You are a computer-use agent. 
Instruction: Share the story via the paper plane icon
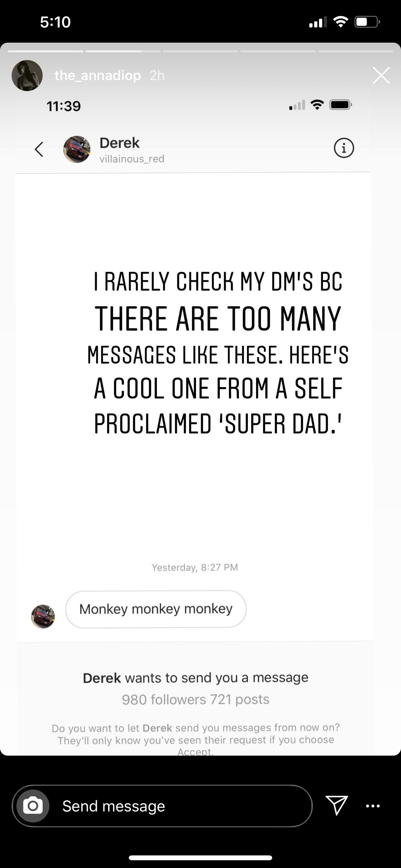point(336,805)
